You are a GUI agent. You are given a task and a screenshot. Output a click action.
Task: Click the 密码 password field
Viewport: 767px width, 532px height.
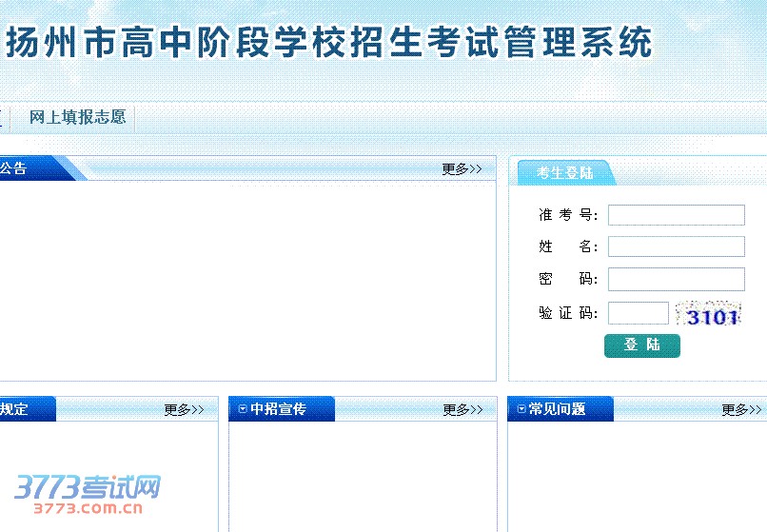click(676, 279)
